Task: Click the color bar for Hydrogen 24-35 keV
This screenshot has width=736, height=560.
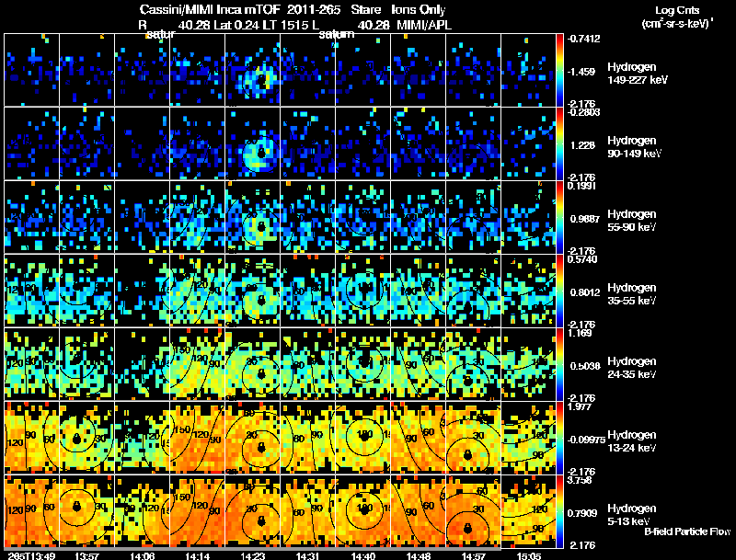Action: 559,364
